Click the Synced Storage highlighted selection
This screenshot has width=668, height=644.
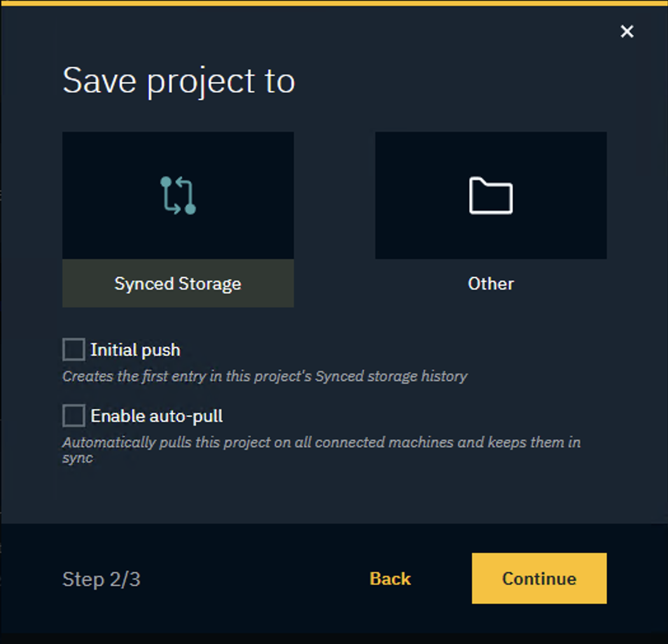(178, 283)
